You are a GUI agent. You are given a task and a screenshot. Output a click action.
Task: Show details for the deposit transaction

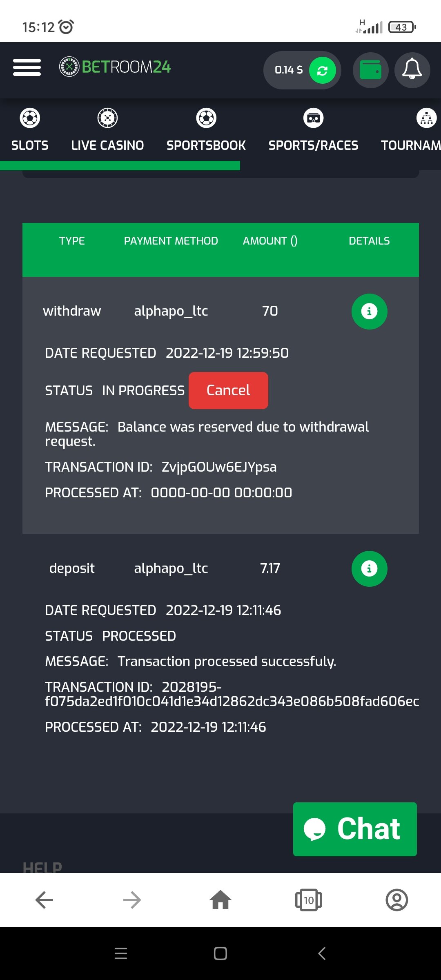click(369, 569)
